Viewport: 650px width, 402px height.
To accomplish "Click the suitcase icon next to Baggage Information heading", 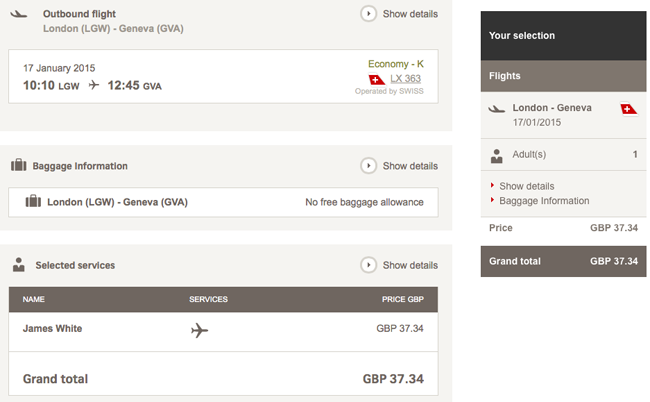I will coord(19,165).
